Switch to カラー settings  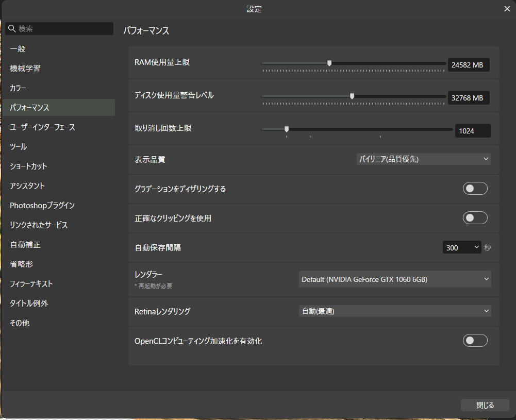[18, 88]
